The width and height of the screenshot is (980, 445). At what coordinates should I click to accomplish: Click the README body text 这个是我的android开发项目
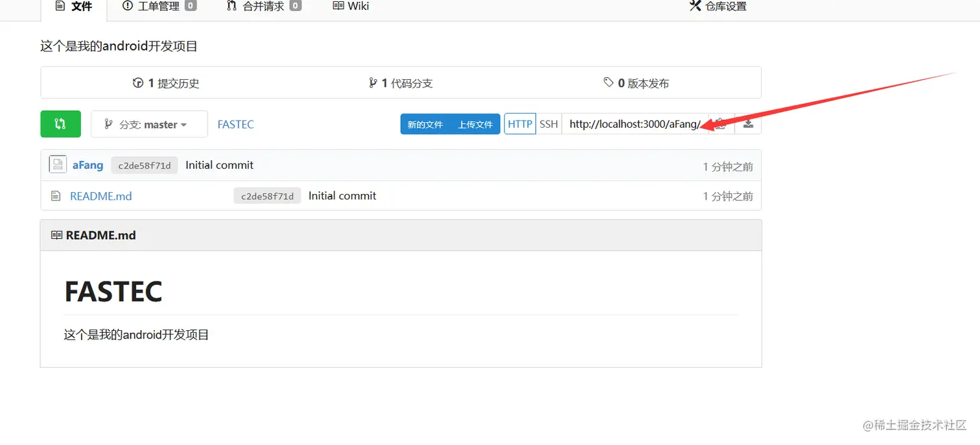(x=136, y=335)
